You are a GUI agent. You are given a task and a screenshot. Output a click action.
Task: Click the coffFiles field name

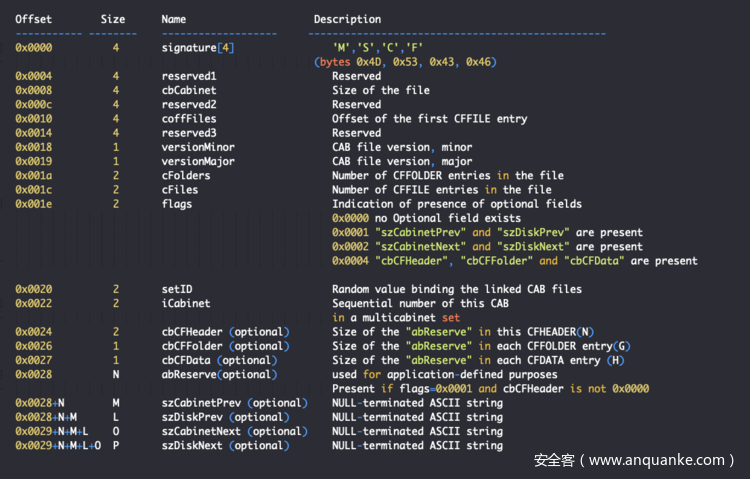point(187,118)
